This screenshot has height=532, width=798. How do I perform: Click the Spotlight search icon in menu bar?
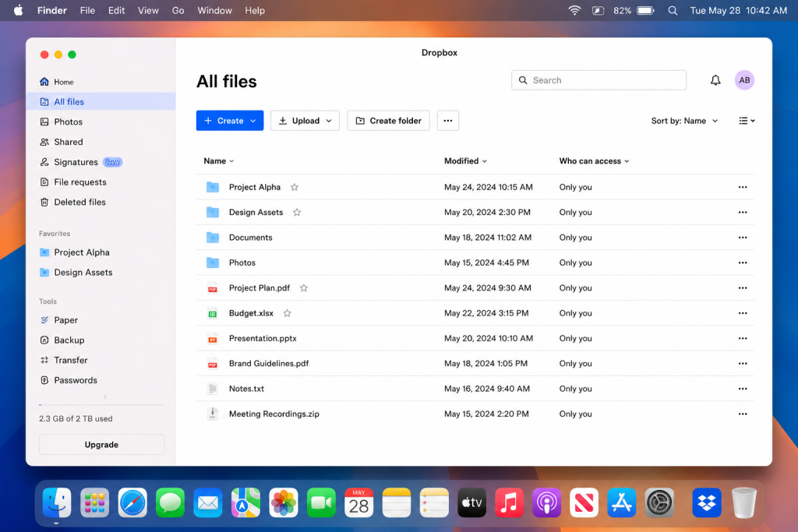673,10
